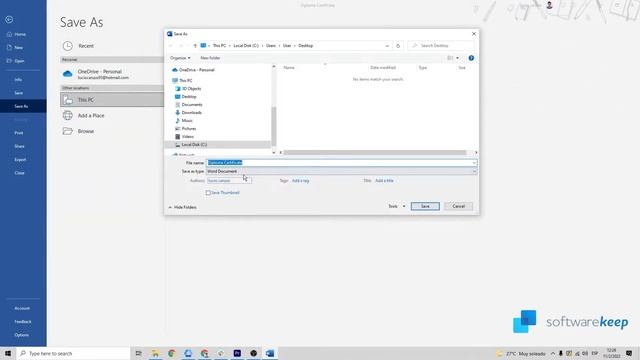Click the notification center icon in tray
Viewport: 640px width, 360px height.
click(629, 353)
